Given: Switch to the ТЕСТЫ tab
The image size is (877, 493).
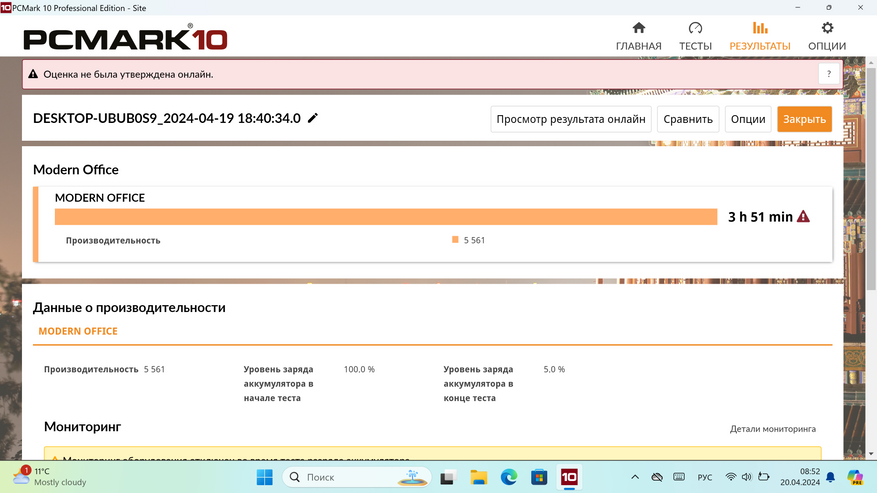Looking at the screenshot, I should tap(695, 36).
